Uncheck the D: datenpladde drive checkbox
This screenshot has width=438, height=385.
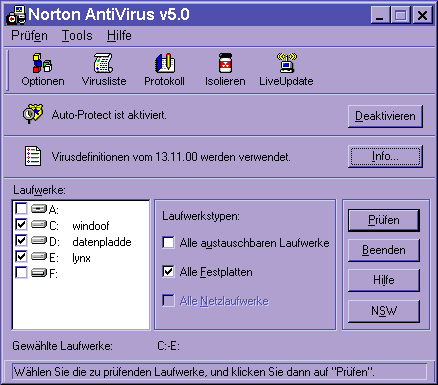[x=21, y=241]
